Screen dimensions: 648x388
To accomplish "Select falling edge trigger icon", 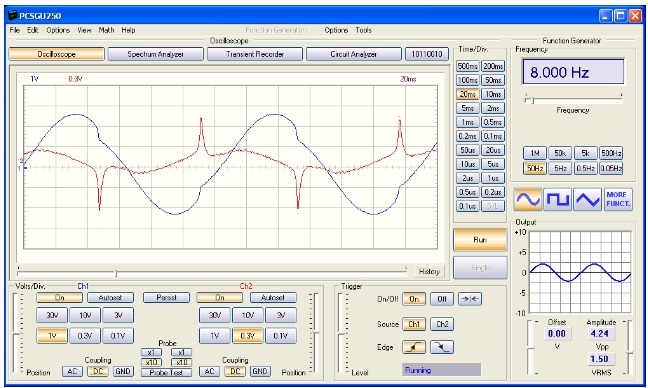I will (442, 347).
